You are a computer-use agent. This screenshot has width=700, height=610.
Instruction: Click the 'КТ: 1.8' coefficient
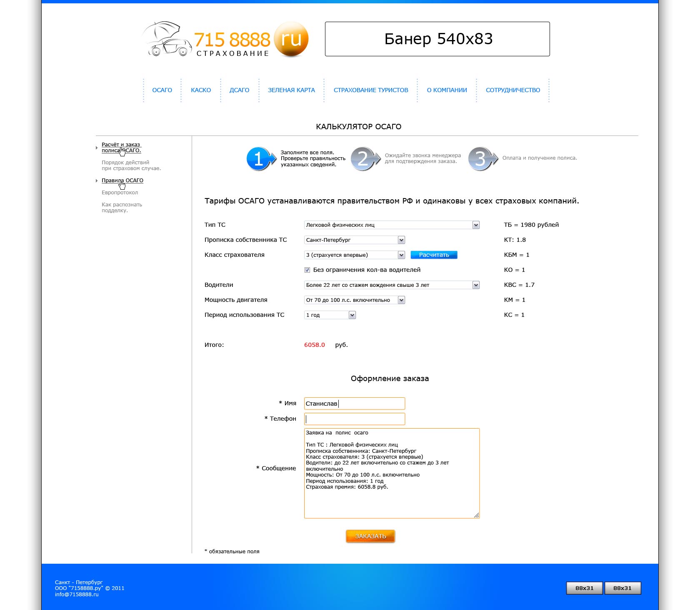pyautogui.click(x=515, y=240)
